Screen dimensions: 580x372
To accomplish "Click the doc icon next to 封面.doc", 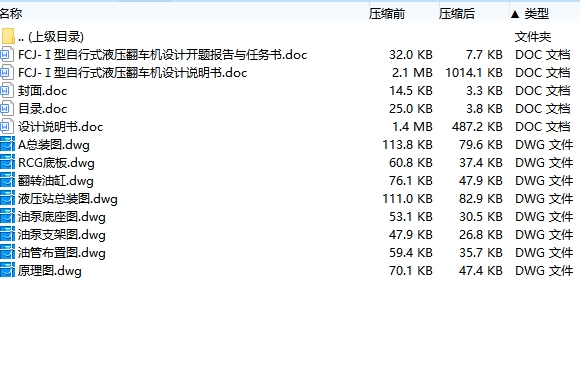I will pos(7,91).
